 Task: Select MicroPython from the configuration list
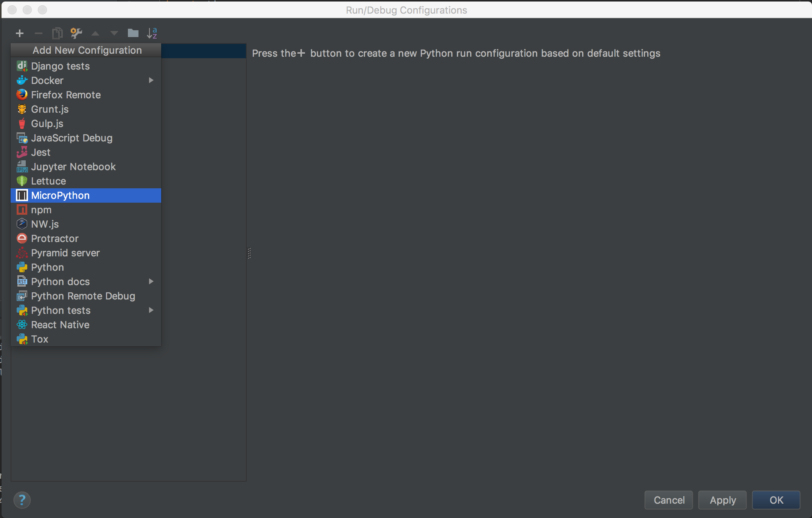[61, 195]
